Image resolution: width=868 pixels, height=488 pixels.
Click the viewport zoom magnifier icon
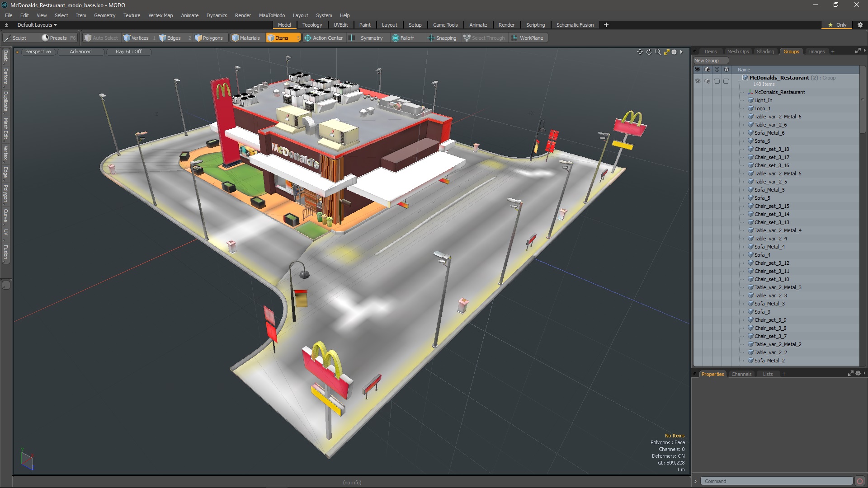point(658,52)
